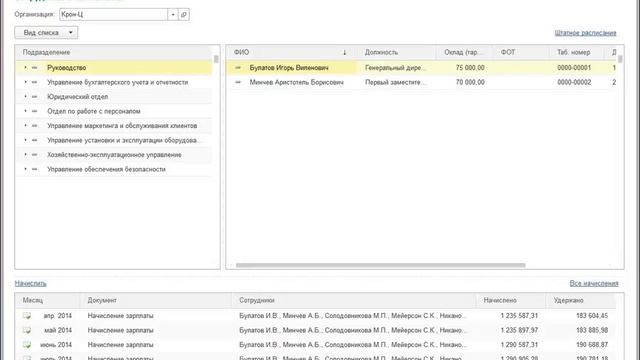Click accrued amount 1 290 587,31

click(519, 345)
